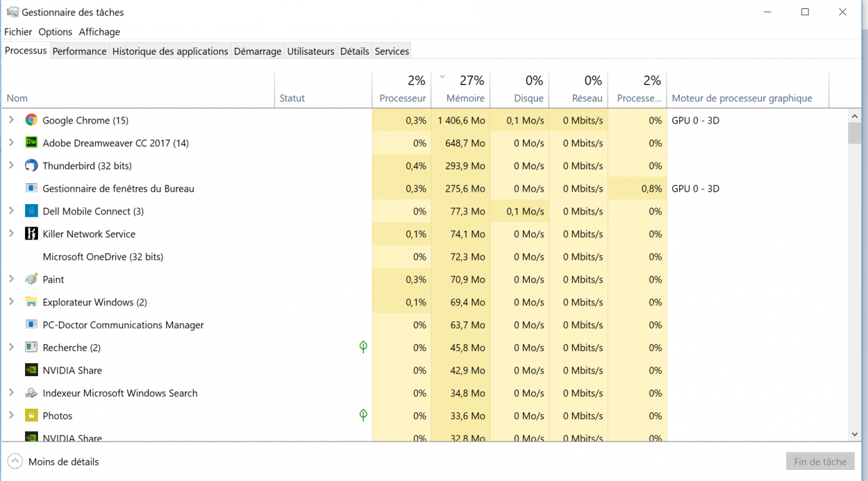Image resolution: width=868 pixels, height=481 pixels.
Task: Sort by the Nom column header
Action: coord(138,90)
